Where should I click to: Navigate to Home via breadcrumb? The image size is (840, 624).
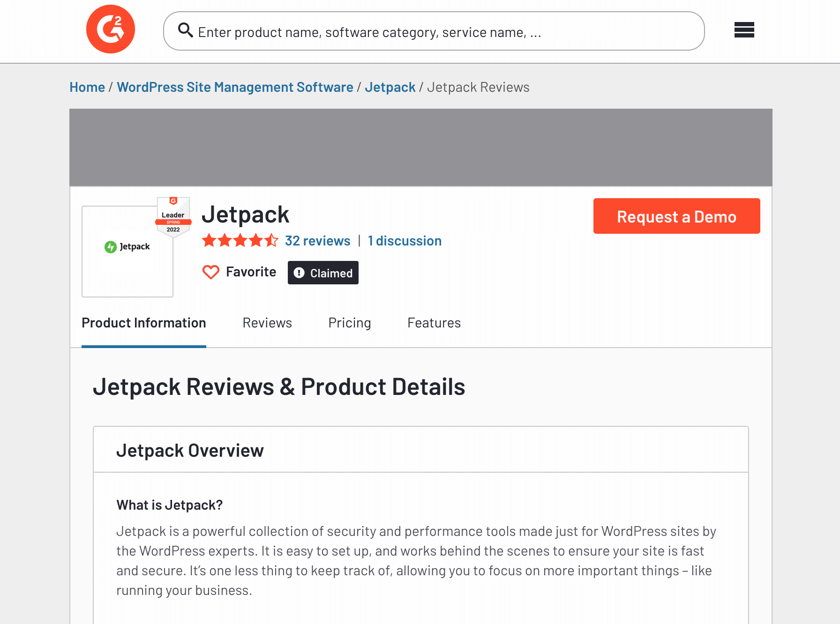pyautogui.click(x=87, y=87)
